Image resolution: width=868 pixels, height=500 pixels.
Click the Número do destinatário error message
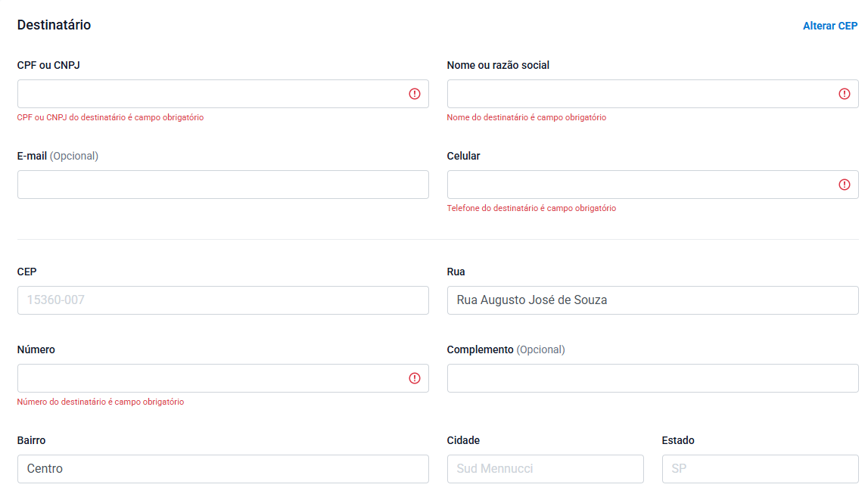click(x=101, y=402)
